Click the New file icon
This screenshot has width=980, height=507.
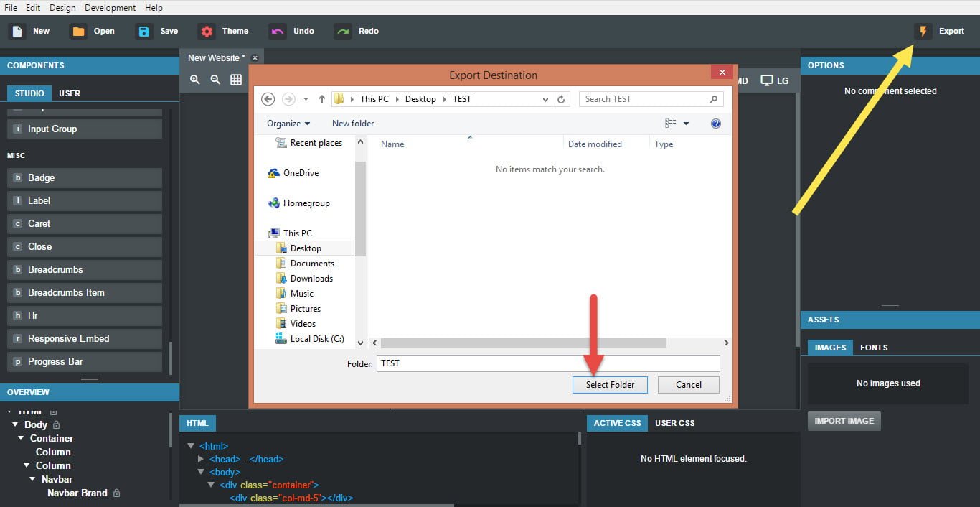pos(17,31)
